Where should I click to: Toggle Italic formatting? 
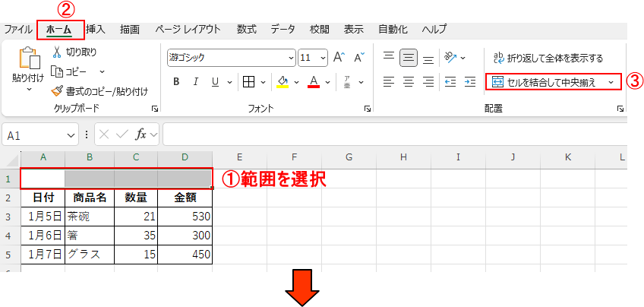196,82
